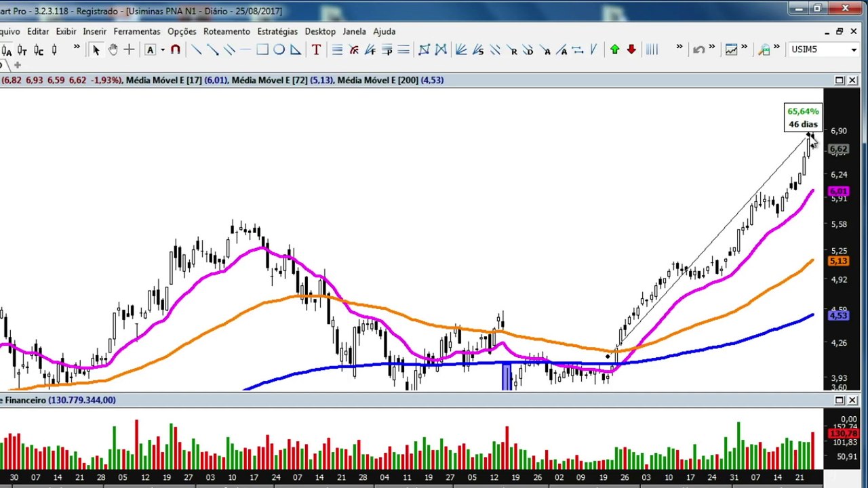Select the Fibonacci retracement lines tool
Screen dimensions: 868x488
[337, 49]
